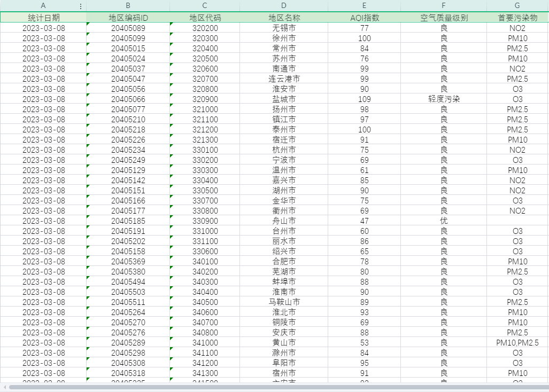This screenshot has width=549, height=392.
Task: Select column D header
Action: 284,6
